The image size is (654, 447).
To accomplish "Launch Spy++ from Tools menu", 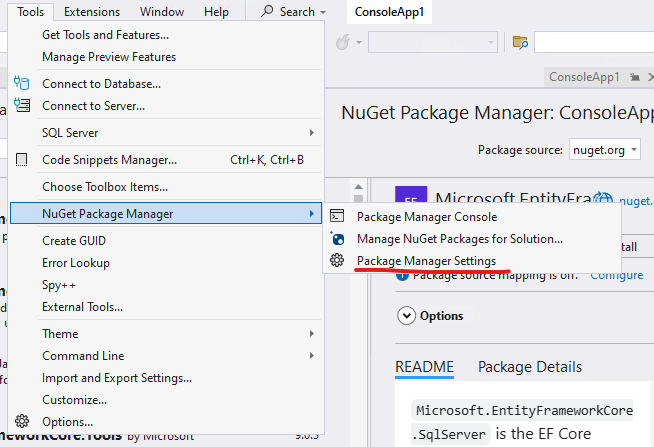I will pos(59,285).
